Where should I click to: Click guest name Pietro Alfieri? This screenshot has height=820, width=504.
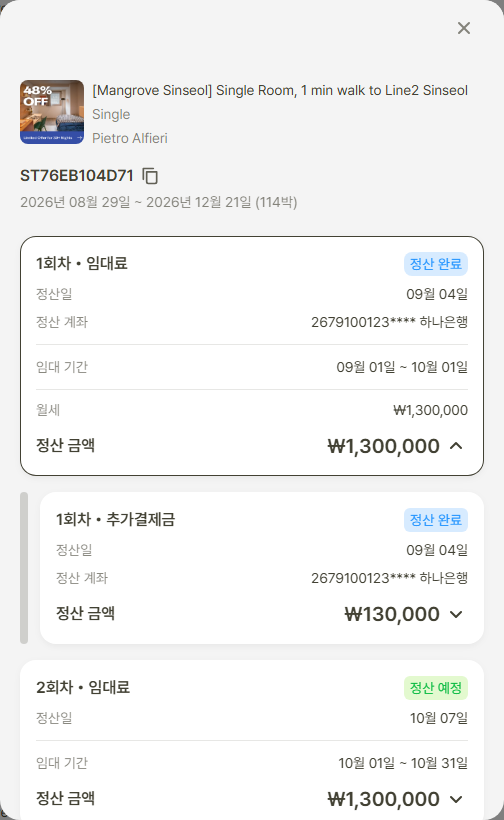click(130, 138)
